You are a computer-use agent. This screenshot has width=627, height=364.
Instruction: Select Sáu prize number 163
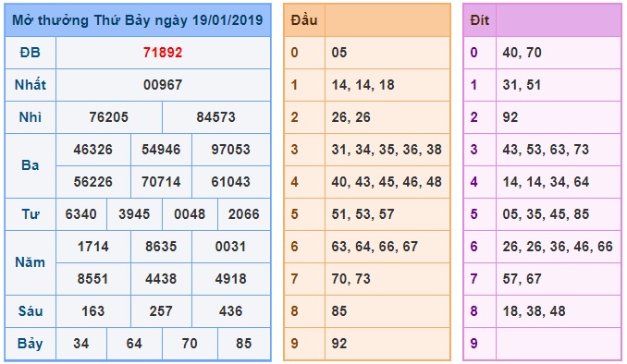93,311
